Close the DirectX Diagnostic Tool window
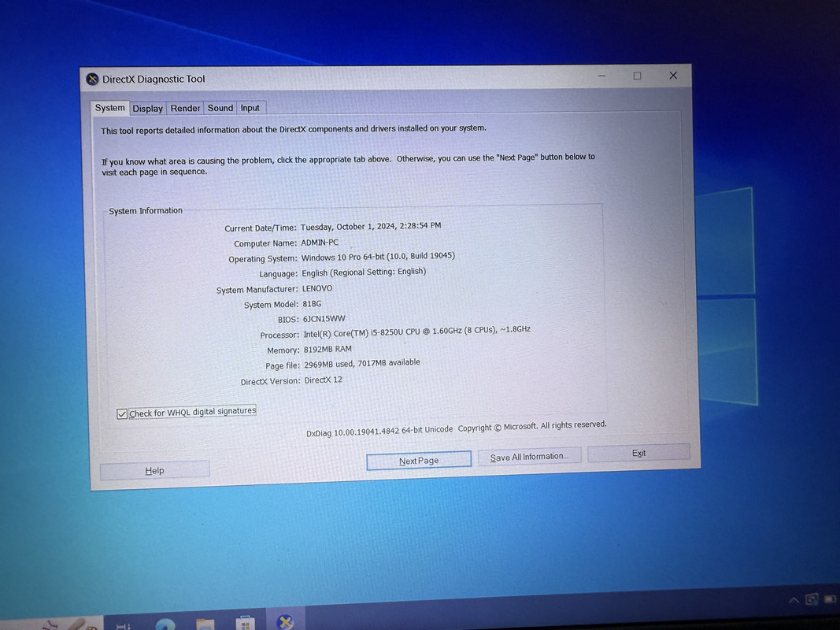 click(x=673, y=75)
